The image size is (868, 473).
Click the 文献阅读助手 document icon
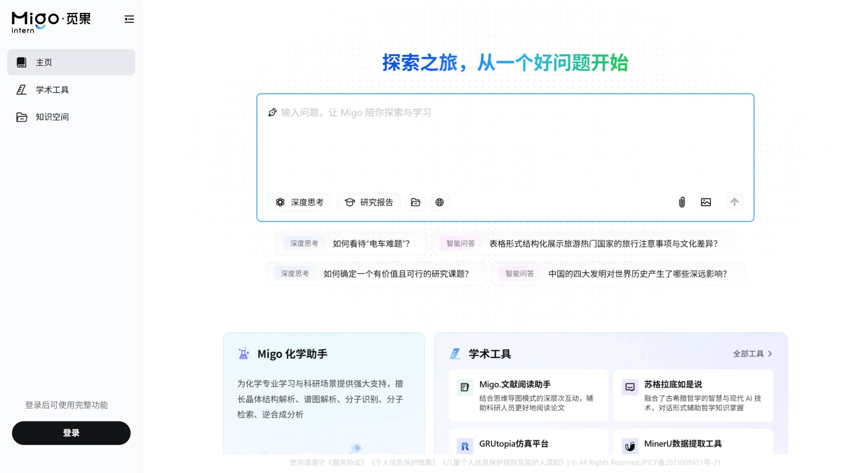coord(465,387)
